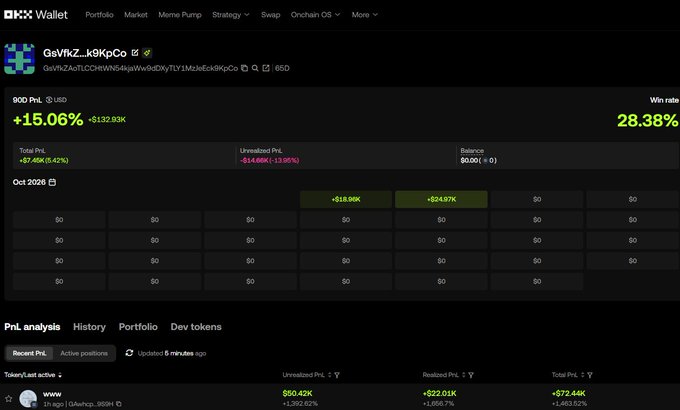Click the OKX Wallet logo
This screenshot has width=680, height=410.
(x=36, y=15)
